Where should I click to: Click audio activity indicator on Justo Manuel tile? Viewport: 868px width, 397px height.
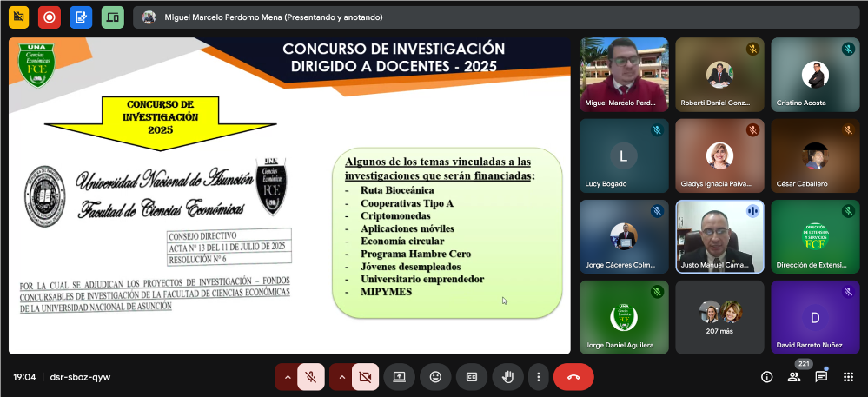coord(752,211)
